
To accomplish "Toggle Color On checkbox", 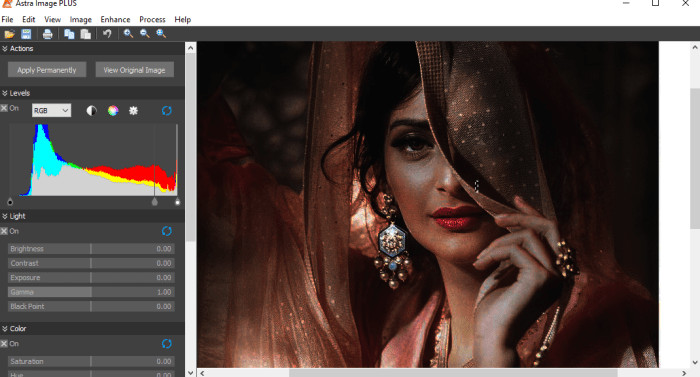I will (x=4, y=343).
